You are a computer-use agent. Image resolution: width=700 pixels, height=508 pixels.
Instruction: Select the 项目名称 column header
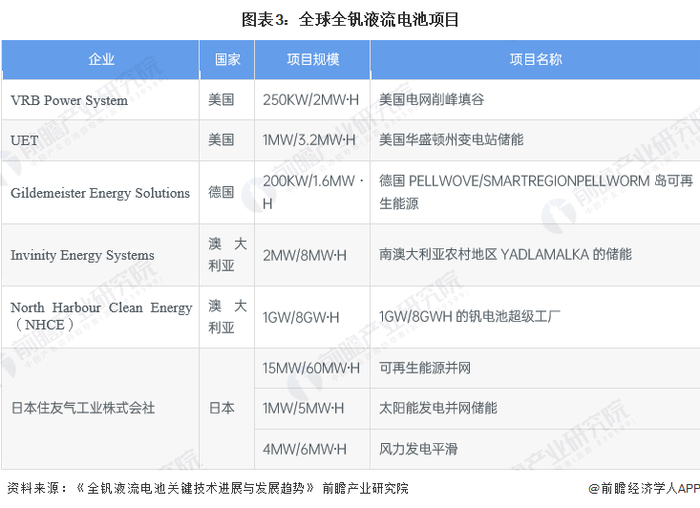coord(535,59)
